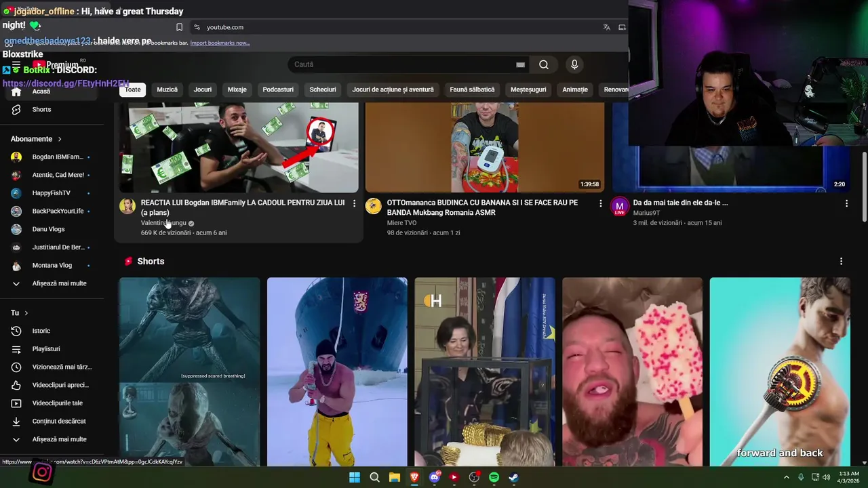Open File Explorer from taskbar
The image size is (868, 488).
coord(395,477)
